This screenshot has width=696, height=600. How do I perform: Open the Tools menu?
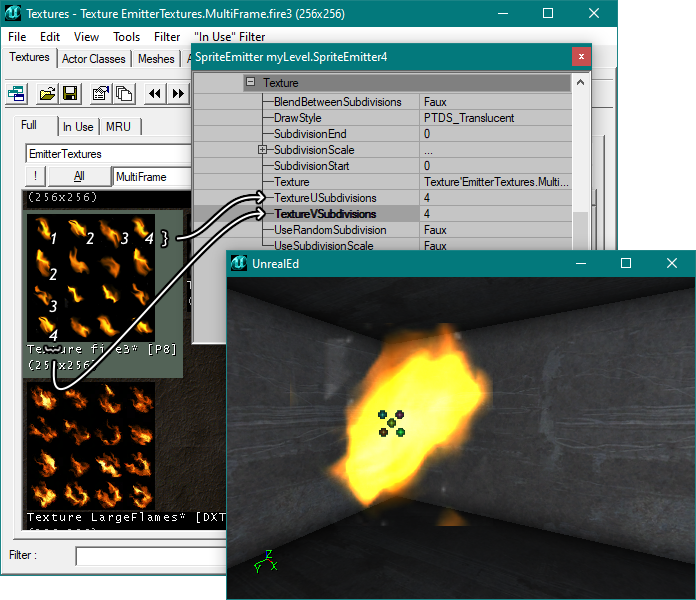click(127, 37)
